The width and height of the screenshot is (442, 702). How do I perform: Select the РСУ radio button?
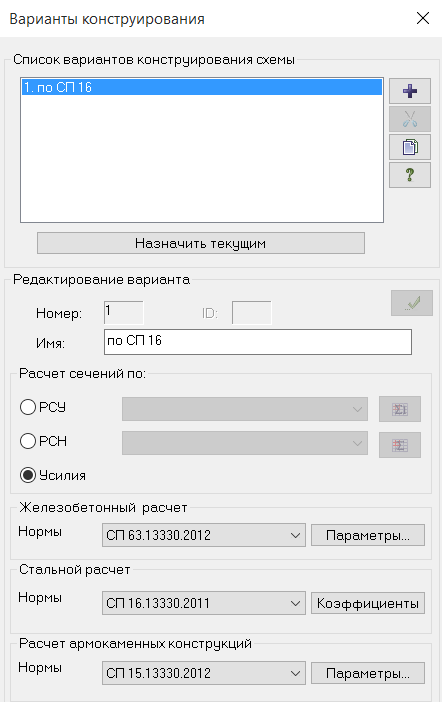[x=28, y=407]
